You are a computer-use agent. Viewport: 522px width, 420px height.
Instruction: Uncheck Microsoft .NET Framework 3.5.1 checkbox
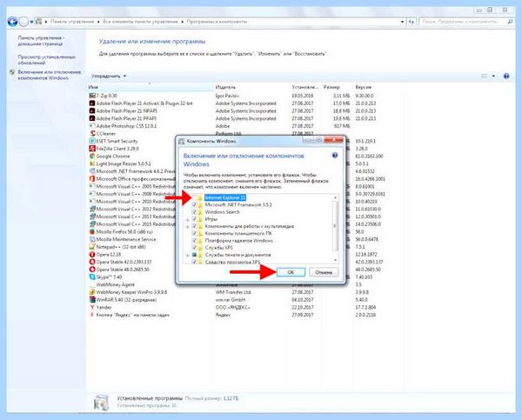click(194, 204)
